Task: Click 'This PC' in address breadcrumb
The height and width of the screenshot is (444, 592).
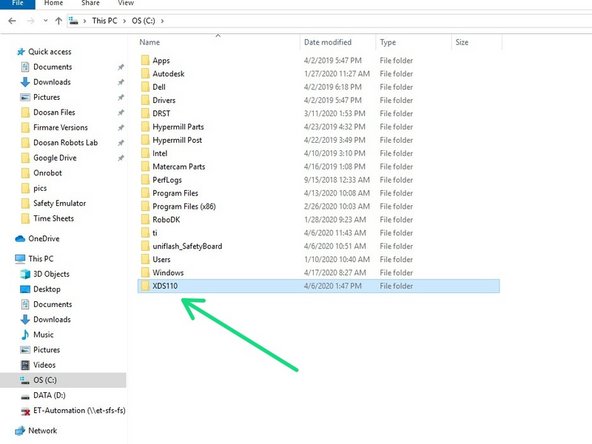Action: (105, 21)
